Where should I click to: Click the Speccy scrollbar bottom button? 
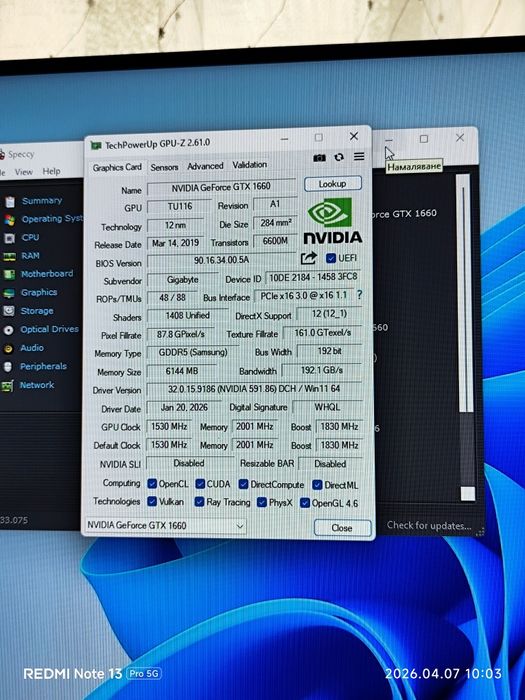(468, 494)
